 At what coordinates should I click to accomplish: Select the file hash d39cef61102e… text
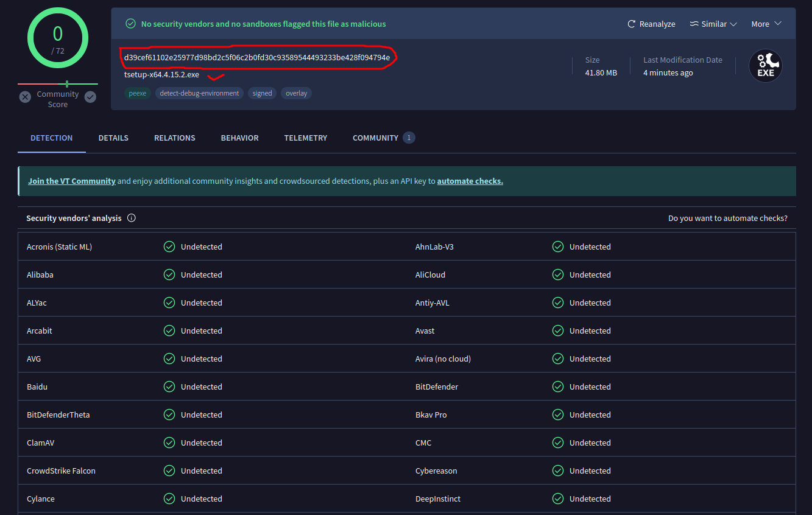click(x=257, y=58)
